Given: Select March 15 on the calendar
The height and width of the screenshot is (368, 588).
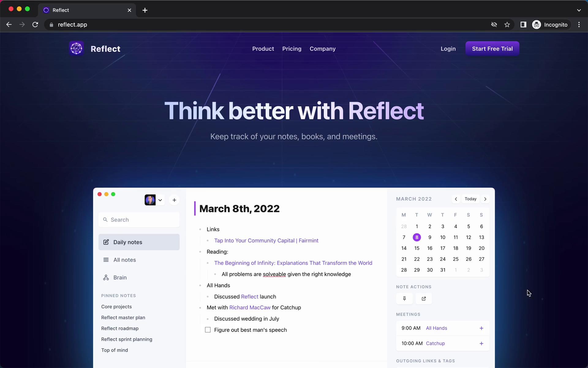Looking at the screenshot, I should (417, 248).
